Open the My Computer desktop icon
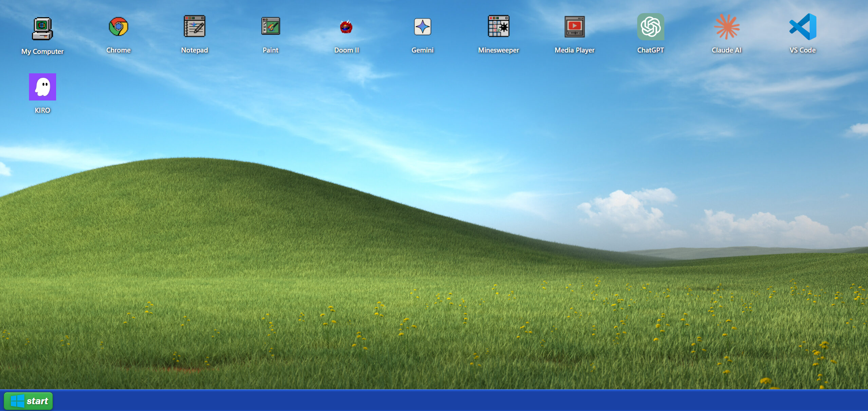Image resolution: width=868 pixels, height=411 pixels. pyautogui.click(x=43, y=29)
